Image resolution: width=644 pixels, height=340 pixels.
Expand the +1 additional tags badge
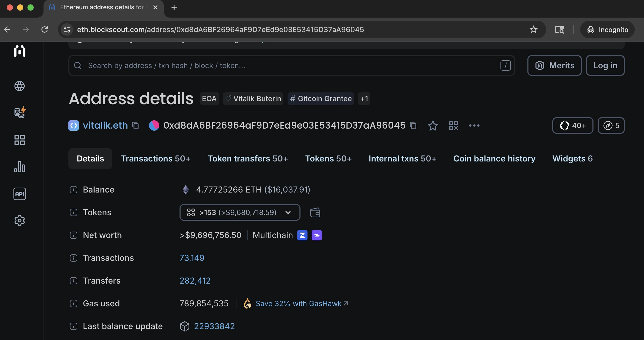(364, 99)
